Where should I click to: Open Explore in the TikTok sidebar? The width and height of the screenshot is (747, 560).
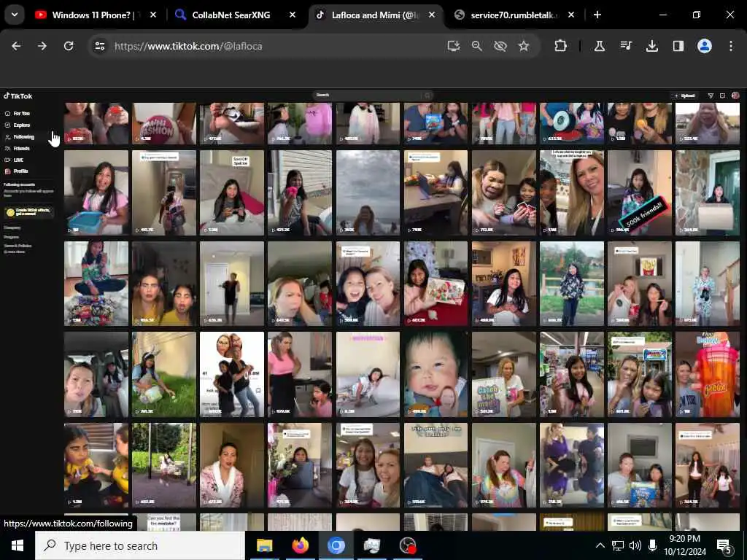[18, 125]
